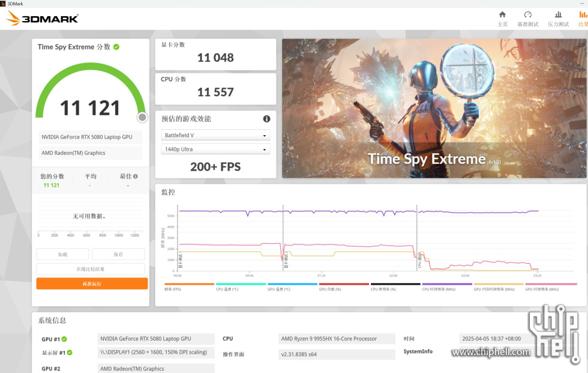This screenshot has width=588, height=373.
Task: Click the AMD Ryzen 9 9955HX CPU field
Action: 337,339
